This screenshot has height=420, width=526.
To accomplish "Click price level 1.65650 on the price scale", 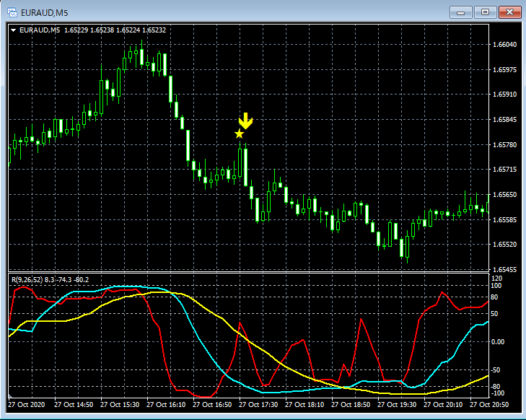I will (x=504, y=195).
